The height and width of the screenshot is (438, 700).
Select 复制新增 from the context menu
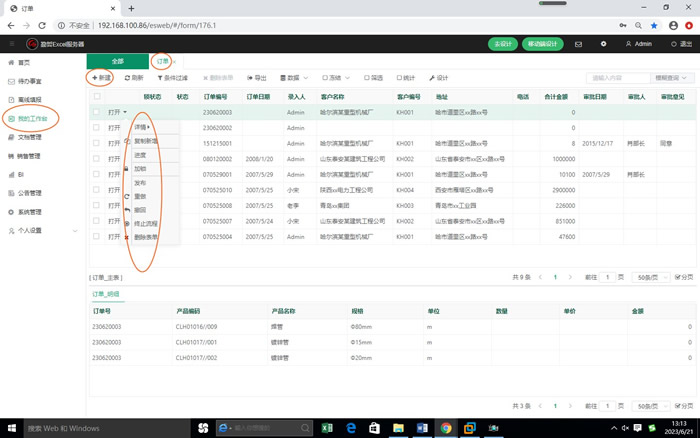click(x=146, y=141)
